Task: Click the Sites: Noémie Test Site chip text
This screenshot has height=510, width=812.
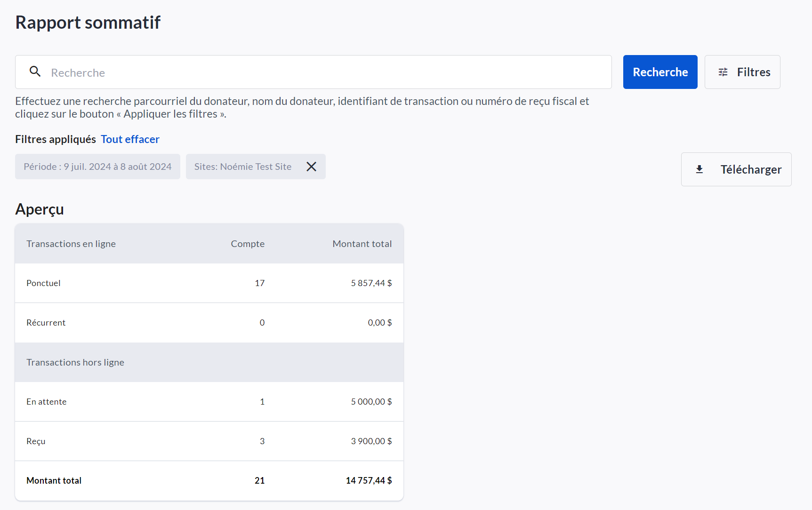Action: point(243,167)
